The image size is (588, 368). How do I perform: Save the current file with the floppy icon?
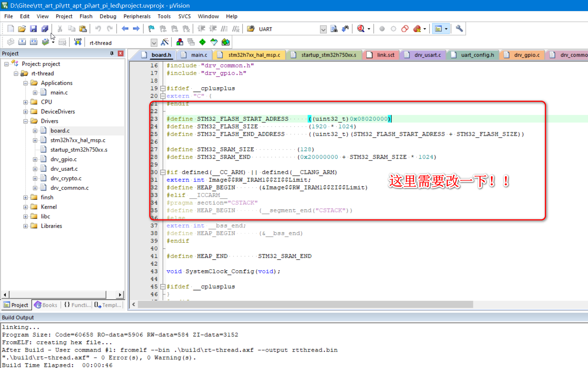pos(34,29)
